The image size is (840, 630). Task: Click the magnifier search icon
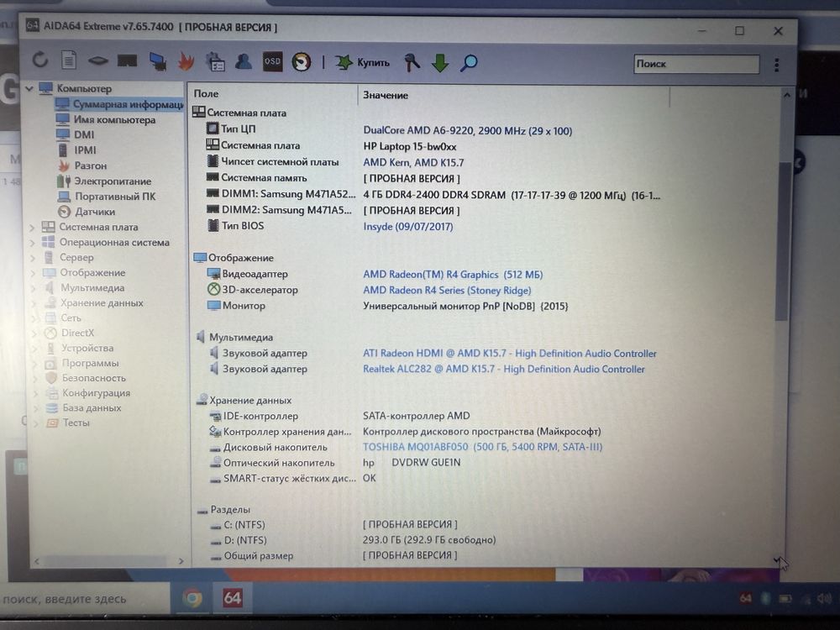pyautogui.click(x=469, y=63)
